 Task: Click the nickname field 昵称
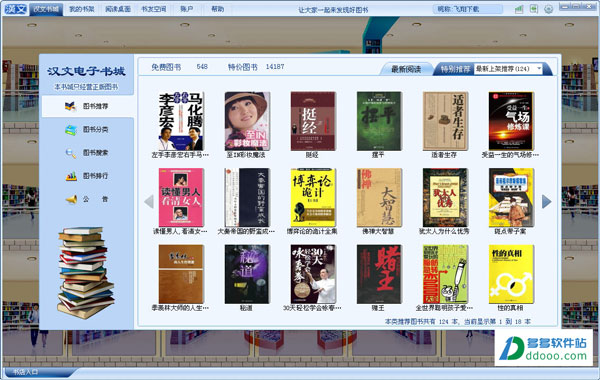coord(468,9)
